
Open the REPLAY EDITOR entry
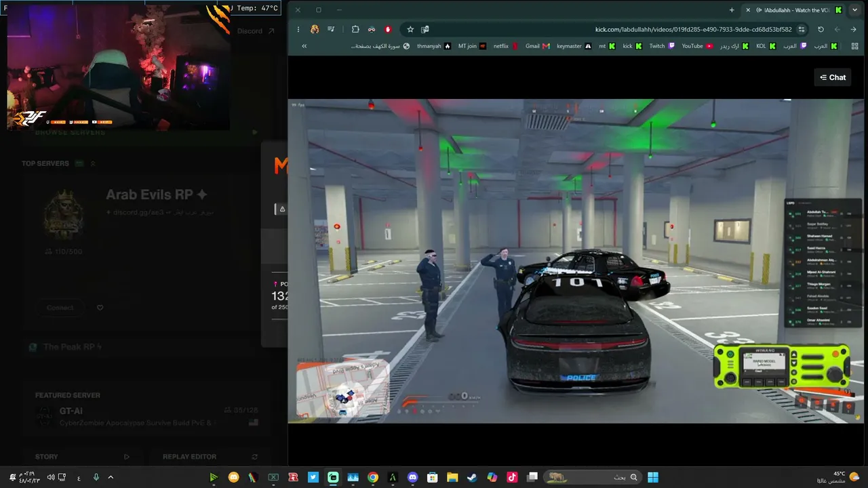coord(210,457)
